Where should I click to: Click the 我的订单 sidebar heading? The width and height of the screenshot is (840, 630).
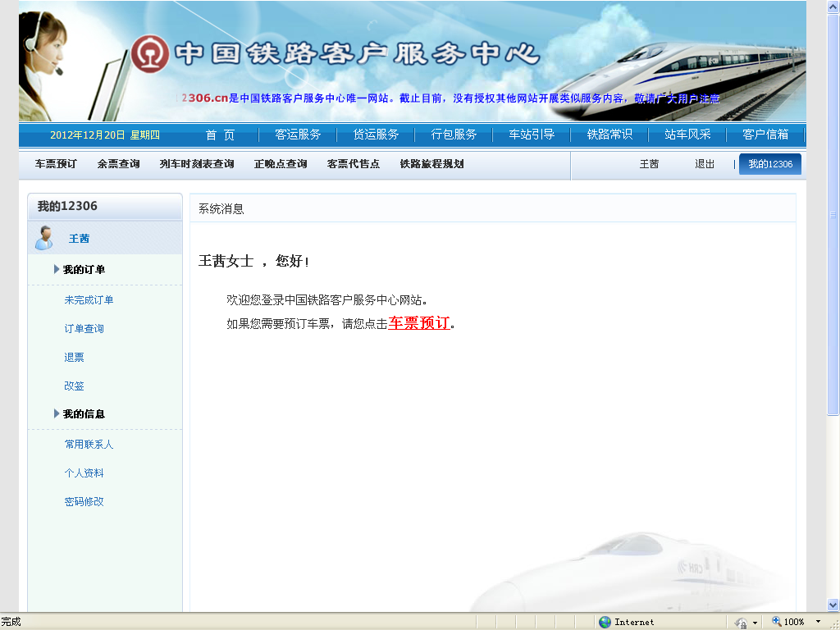(84, 269)
